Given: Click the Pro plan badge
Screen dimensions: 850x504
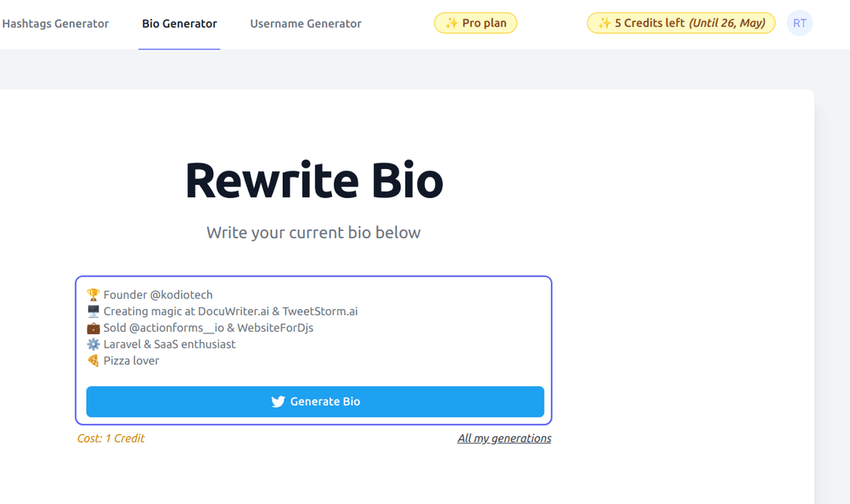Looking at the screenshot, I should coord(475,23).
